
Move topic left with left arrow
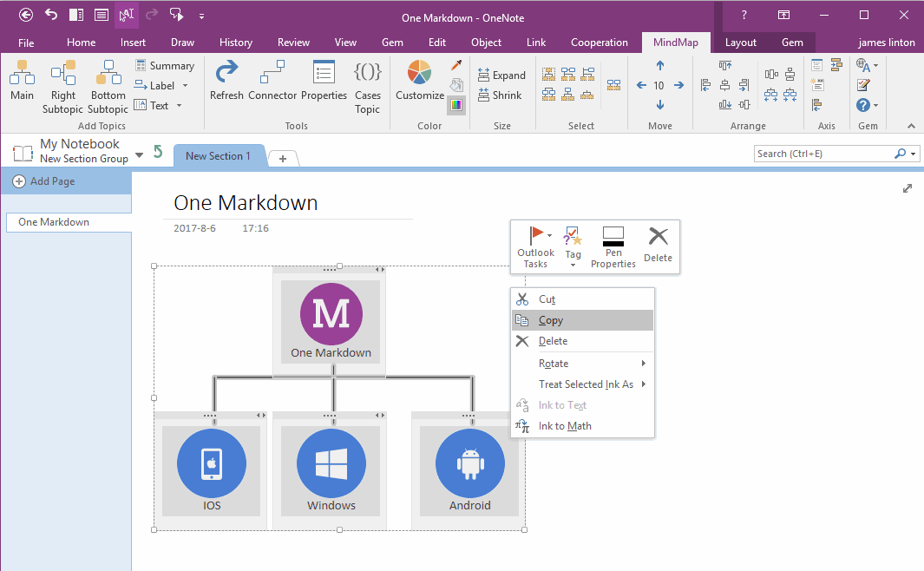pos(641,85)
